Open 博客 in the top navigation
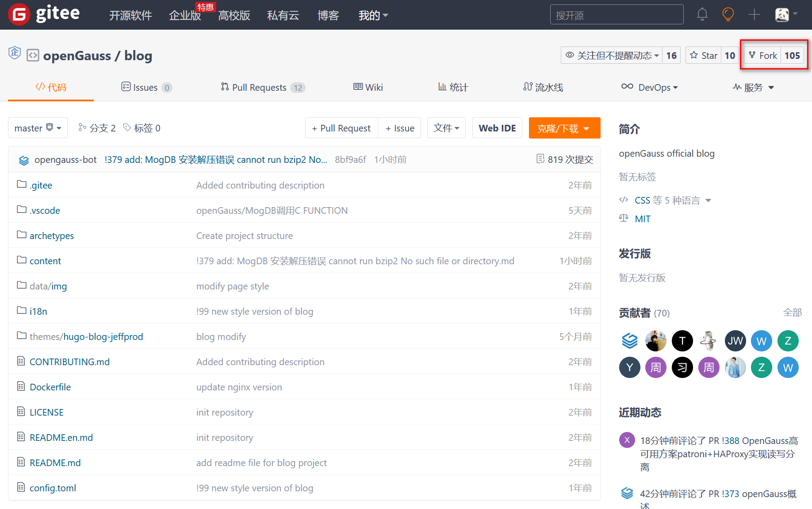Viewport: 812px width, 509px height. [x=328, y=15]
